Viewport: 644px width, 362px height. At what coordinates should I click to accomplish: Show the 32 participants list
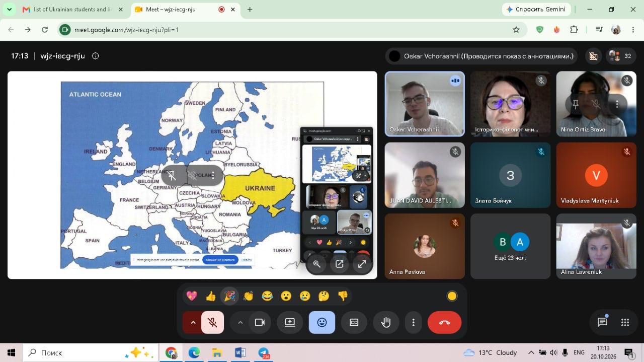(x=621, y=56)
